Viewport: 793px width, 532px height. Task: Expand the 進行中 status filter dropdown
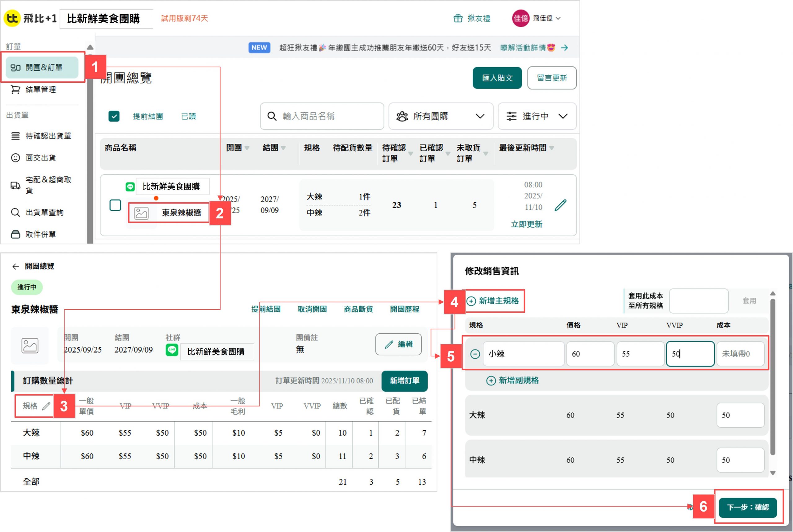537,117
